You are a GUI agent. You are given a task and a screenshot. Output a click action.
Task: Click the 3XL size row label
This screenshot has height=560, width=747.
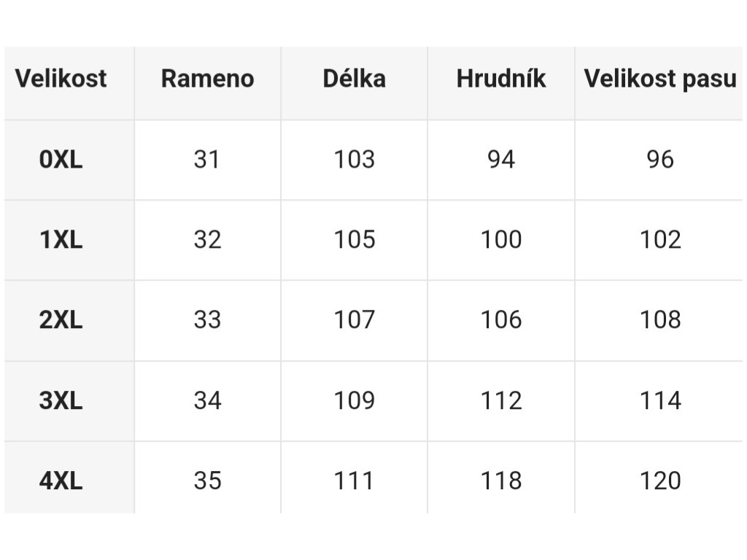coord(61,400)
